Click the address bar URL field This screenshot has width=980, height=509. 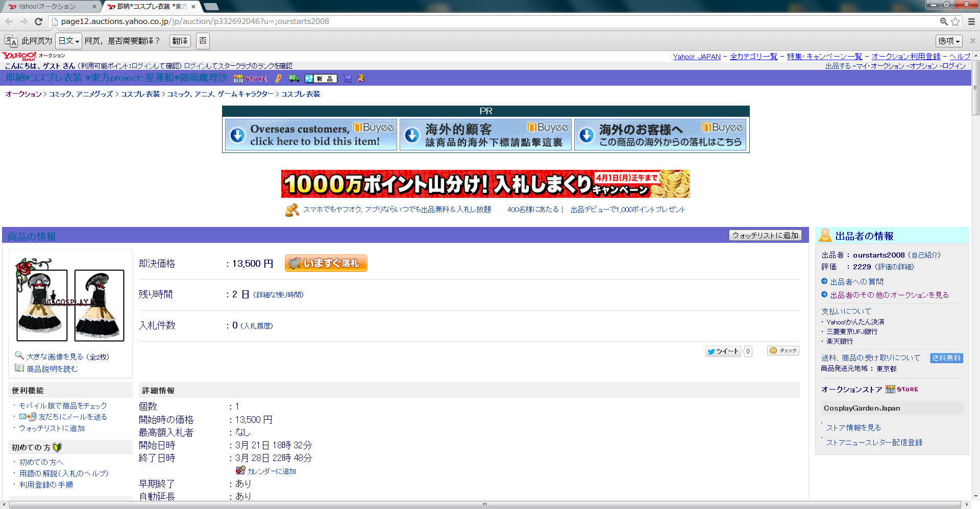[490, 21]
